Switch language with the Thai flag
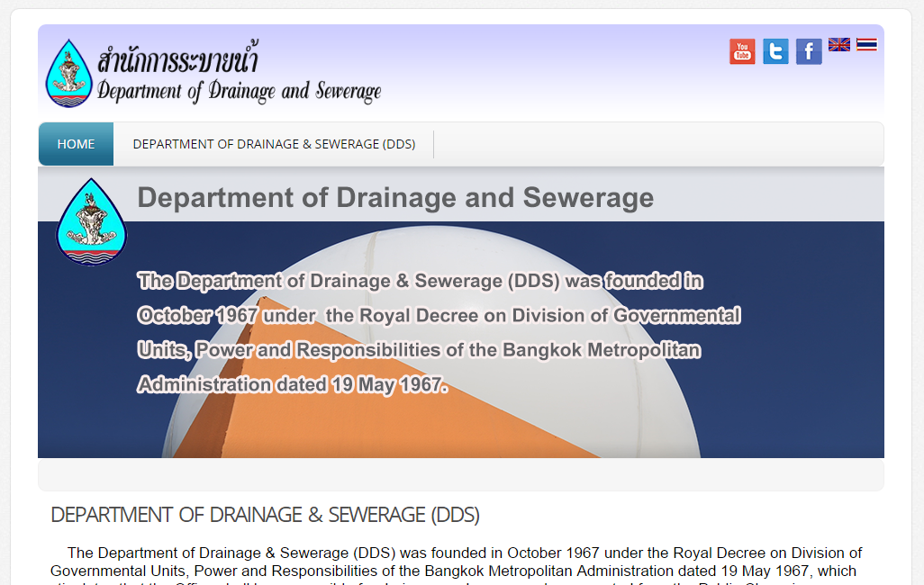Screen dimensions: 924x585 [867, 45]
